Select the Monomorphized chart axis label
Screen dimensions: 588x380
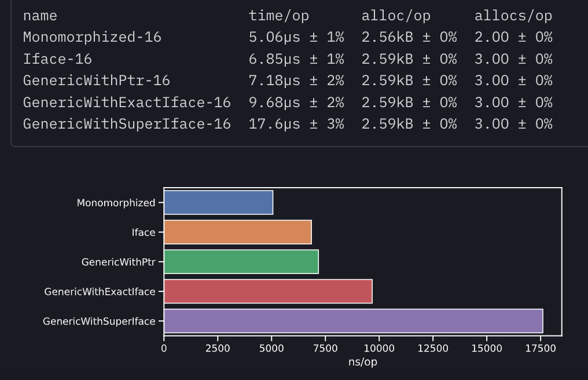click(x=116, y=203)
